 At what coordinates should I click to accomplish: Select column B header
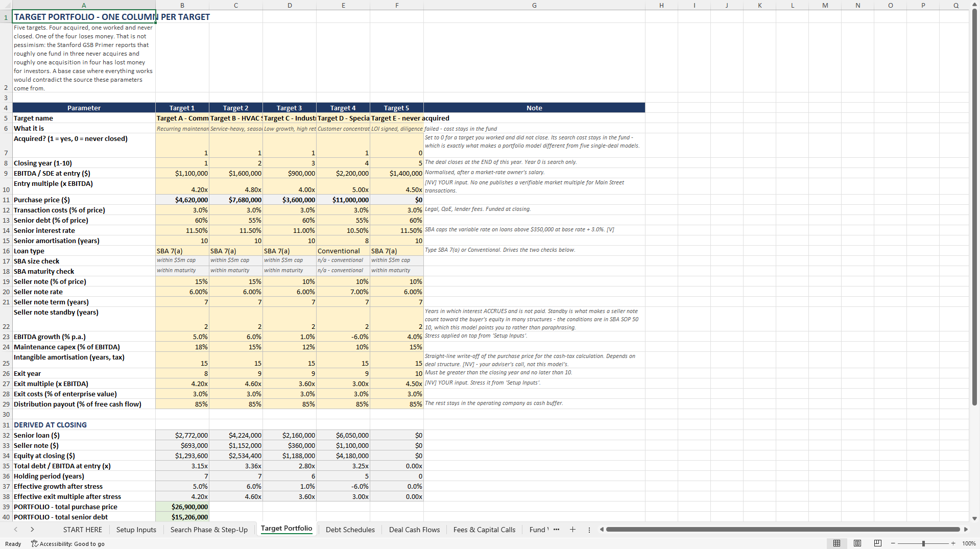click(x=182, y=5)
